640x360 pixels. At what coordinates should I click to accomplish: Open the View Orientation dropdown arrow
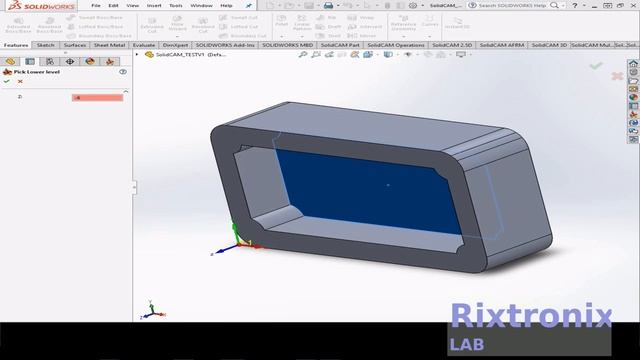(377, 54)
